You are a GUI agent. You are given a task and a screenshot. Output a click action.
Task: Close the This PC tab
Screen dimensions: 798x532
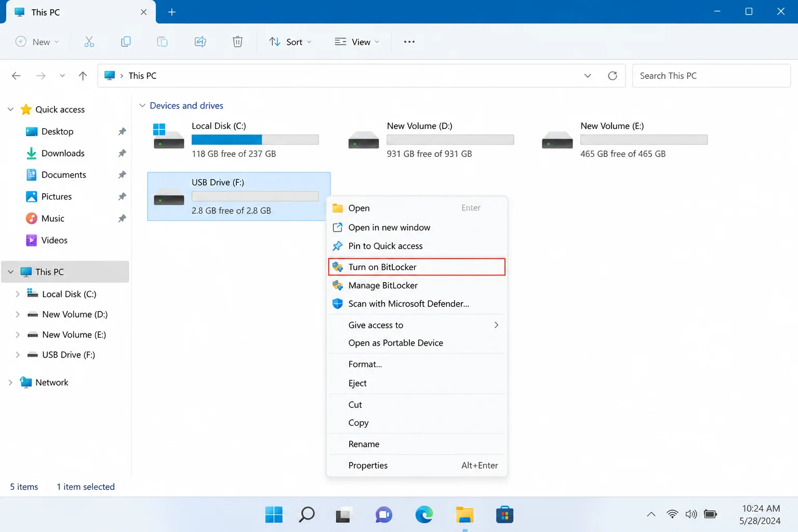pos(143,12)
